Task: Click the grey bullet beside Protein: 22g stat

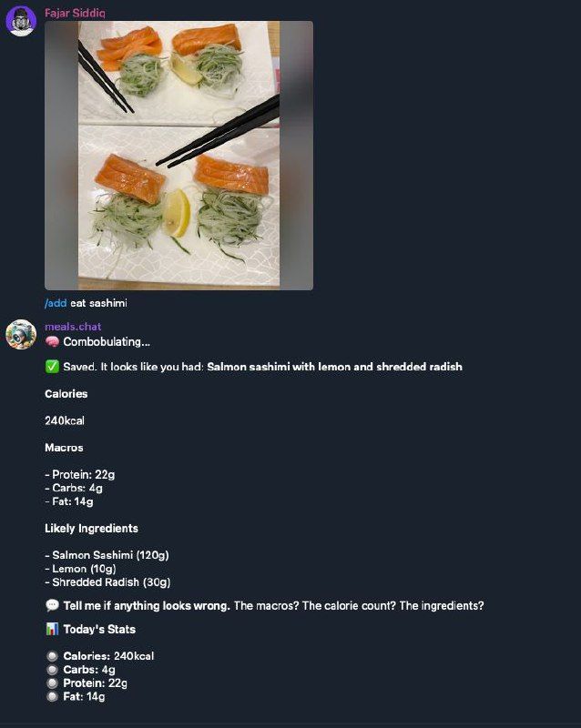Action: [52, 683]
